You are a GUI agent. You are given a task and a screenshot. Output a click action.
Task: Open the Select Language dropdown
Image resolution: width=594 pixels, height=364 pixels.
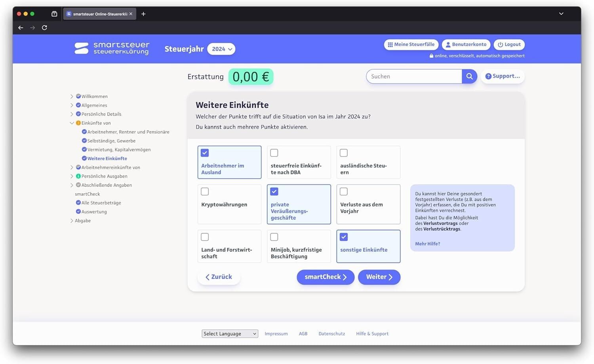(x=230, y=334)
